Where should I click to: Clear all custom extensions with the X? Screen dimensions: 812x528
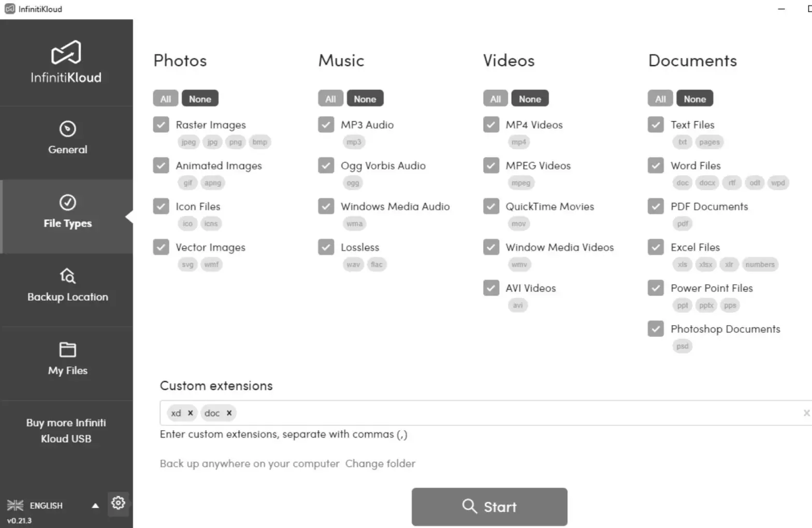click(x=806, y=413)
